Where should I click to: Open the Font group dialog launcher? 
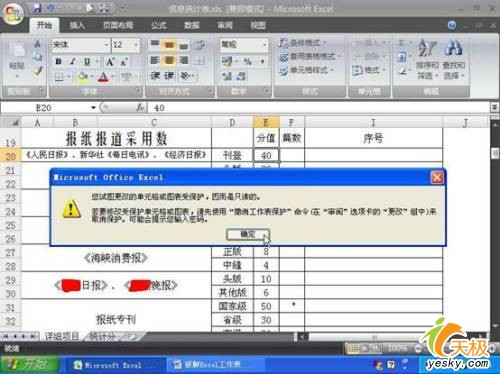(x=138, y=90)
